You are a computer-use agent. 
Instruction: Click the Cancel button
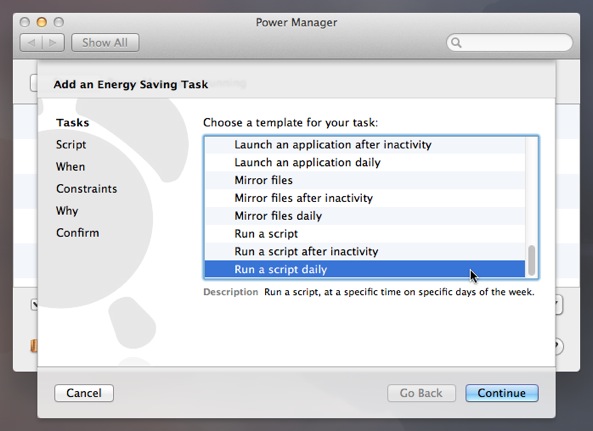(84, 393)
